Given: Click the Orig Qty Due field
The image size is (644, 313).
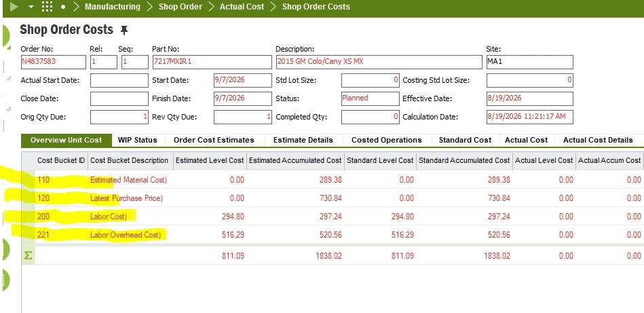Looking at the screenshot, I should coord(119,117).
